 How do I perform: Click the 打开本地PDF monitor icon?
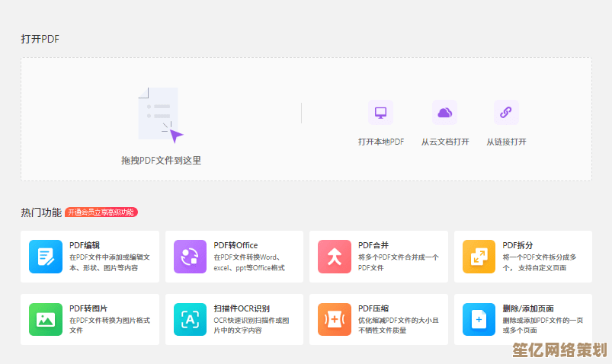click(x=380, y=113)
